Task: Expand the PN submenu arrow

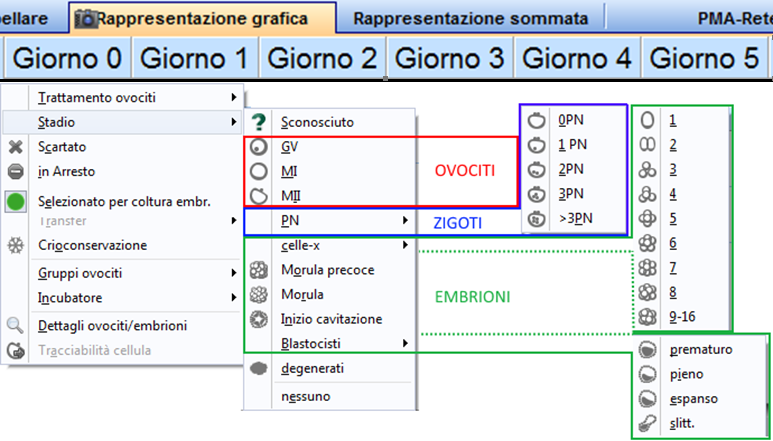Action: pyautogui.click(x=405, y=221)
